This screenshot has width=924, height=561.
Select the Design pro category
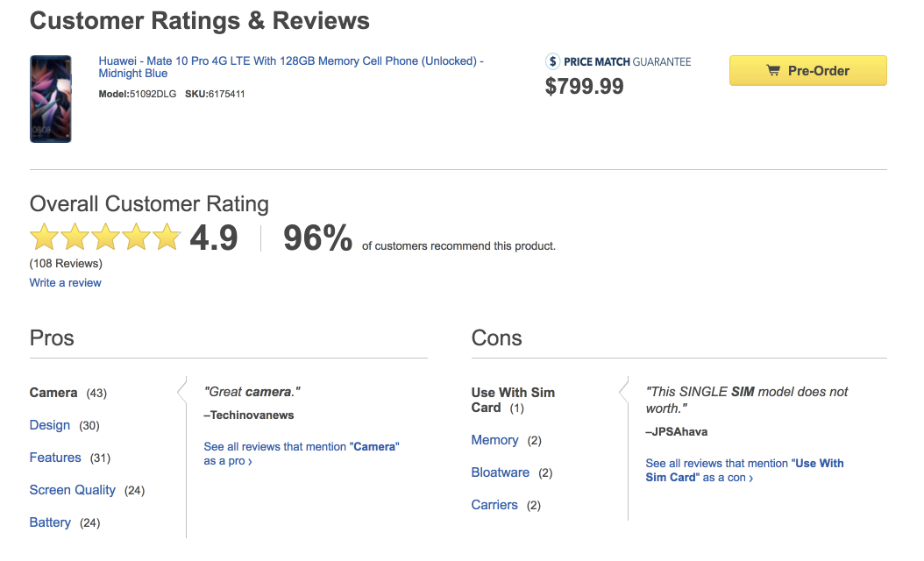click(x=50, y=425)
